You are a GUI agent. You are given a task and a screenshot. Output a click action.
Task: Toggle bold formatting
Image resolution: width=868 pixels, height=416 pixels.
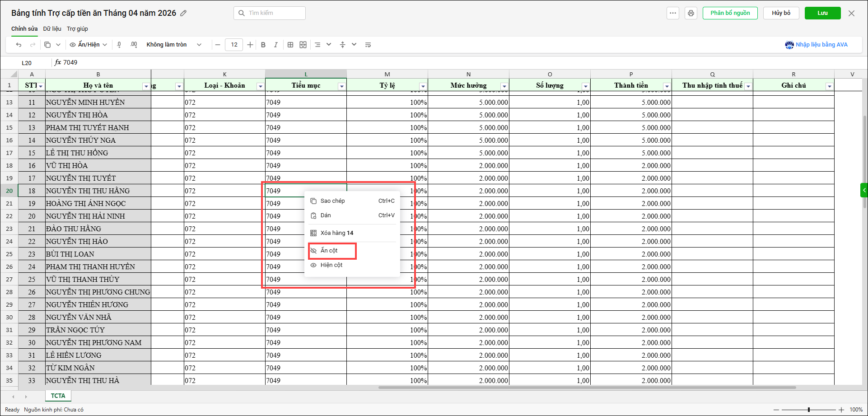click(x=263, y=45)
